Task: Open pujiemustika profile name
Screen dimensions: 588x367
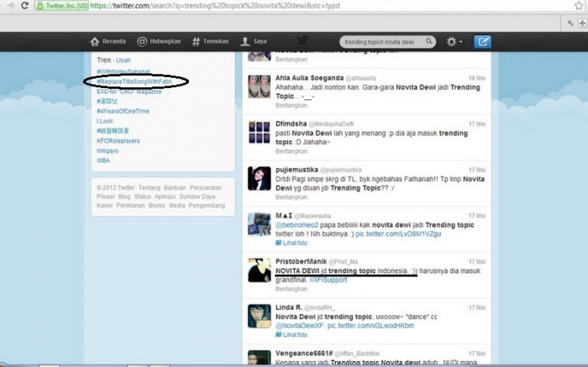Action: (x=297, y=170)
